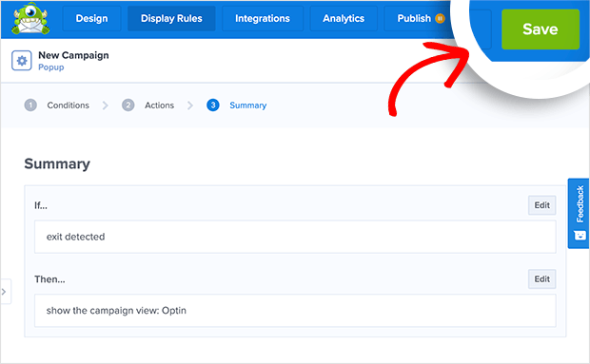Viewport: 590px width, 364px height.
Task: Select the 'exit detected' condition box
Action: coord(295,237)
